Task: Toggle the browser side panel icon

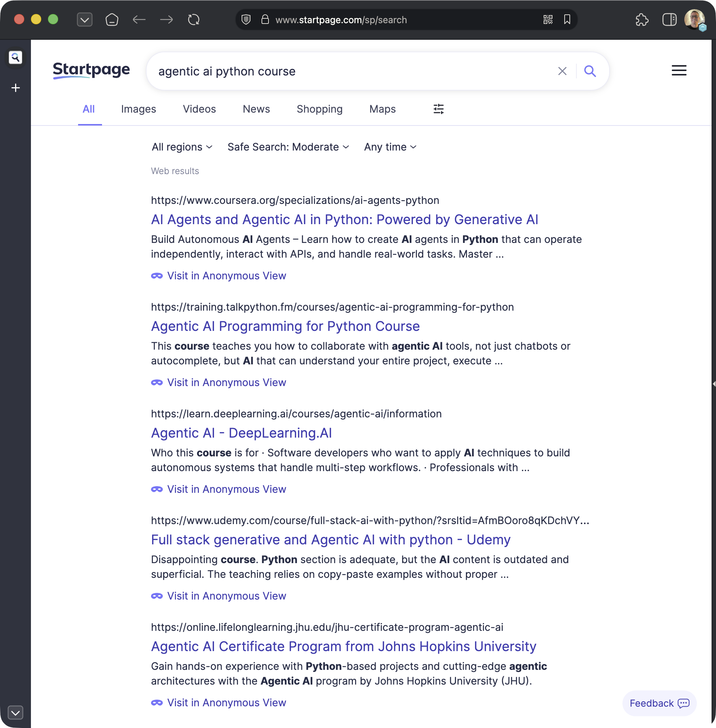Action: [669, 20]
